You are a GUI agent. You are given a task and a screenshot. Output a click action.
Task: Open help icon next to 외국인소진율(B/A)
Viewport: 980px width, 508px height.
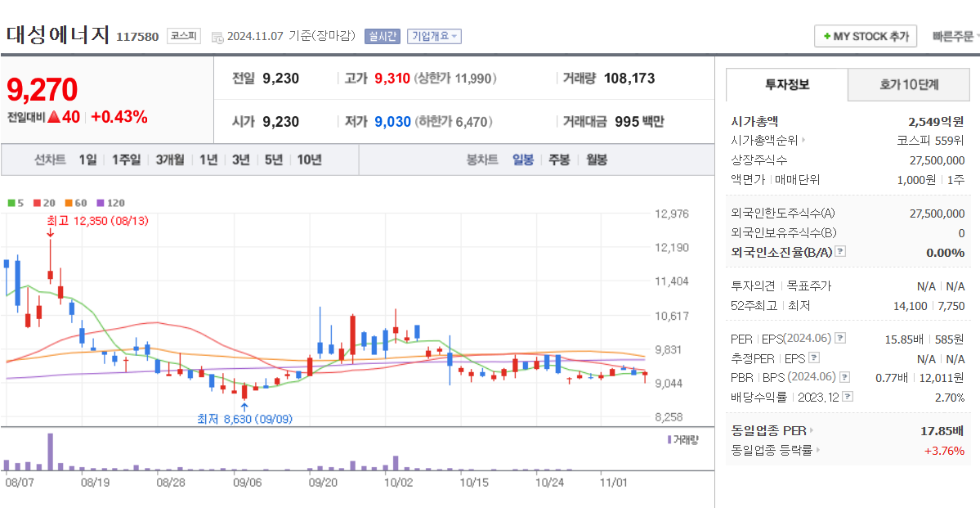[840, 252]
